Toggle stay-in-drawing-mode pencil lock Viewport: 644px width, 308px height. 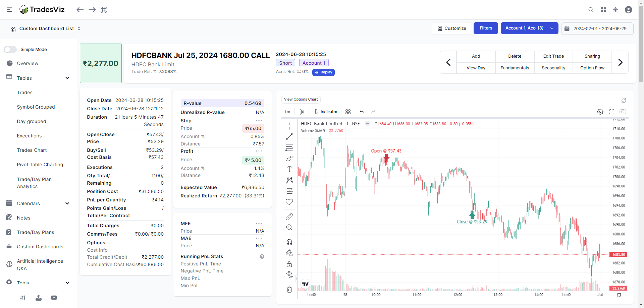tap(289, 253)
